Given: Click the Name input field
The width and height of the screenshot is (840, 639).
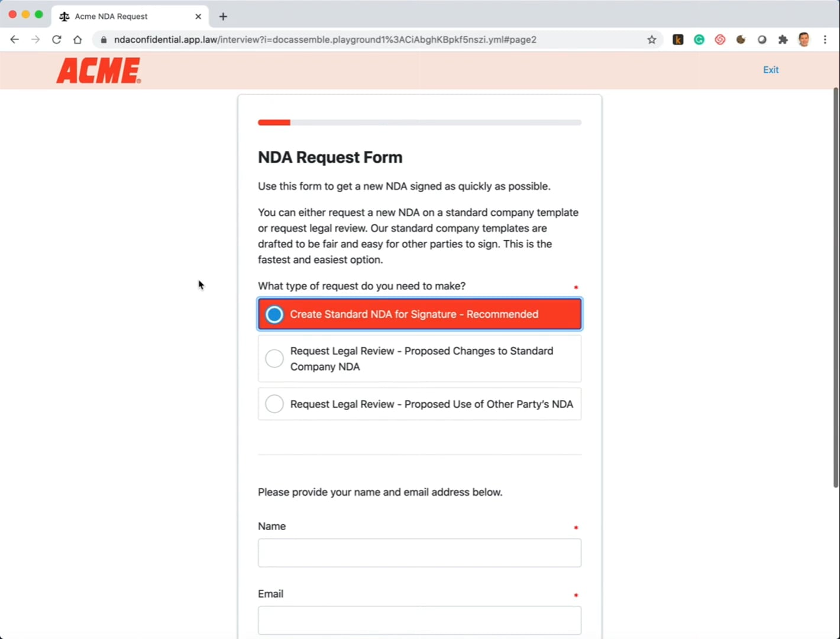Looking at the screenshot, I should tap(420, 553).
